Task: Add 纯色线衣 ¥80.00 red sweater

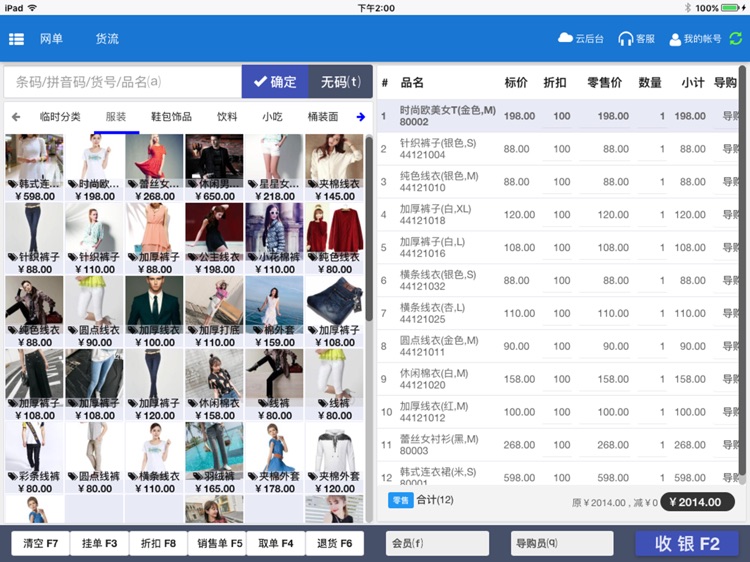Action: [334, 238]
